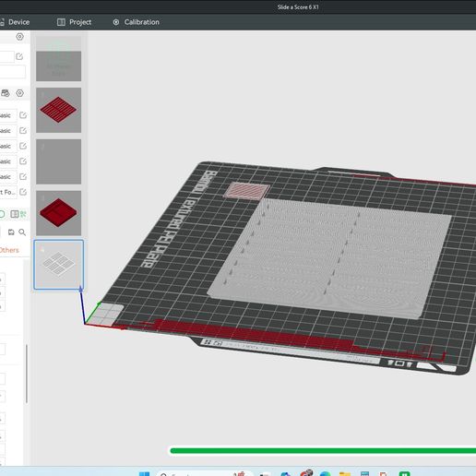Switch to the Project tab
Image resolution: width=476 pixels, height=476 pixels.
(x=74, y=22)
